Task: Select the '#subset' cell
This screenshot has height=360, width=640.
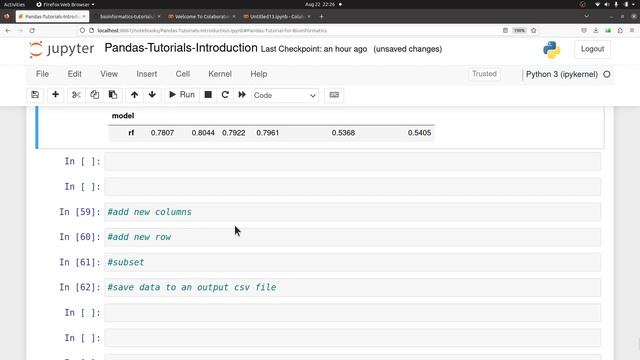Action: 352,262
